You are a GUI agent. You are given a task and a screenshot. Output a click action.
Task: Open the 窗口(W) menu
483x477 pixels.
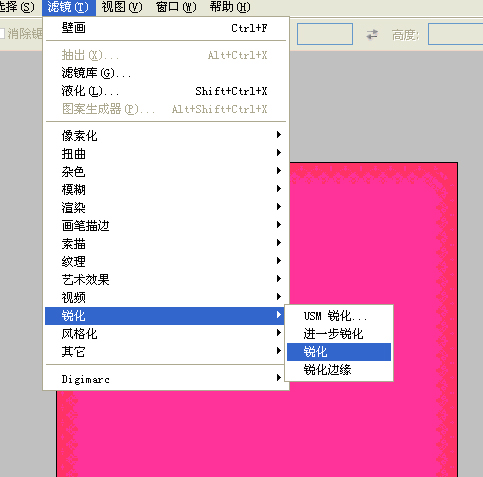tap(176, 7)
